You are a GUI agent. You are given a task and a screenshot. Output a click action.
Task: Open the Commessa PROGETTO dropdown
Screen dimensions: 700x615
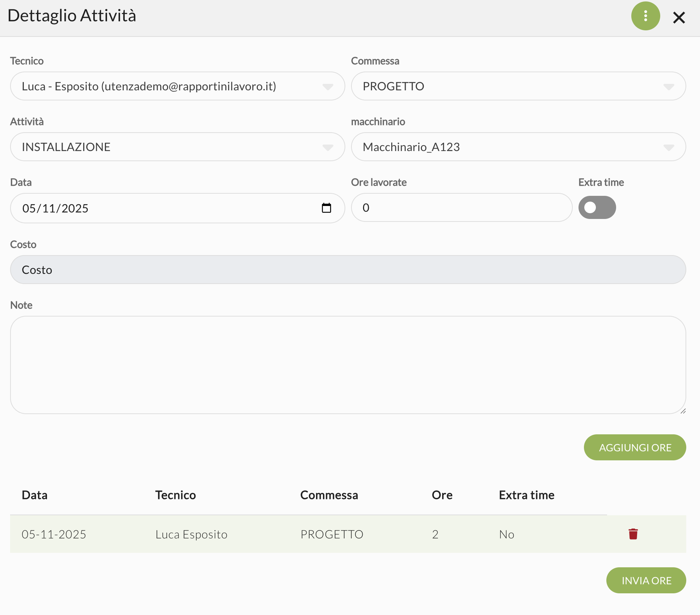(668, 86)
